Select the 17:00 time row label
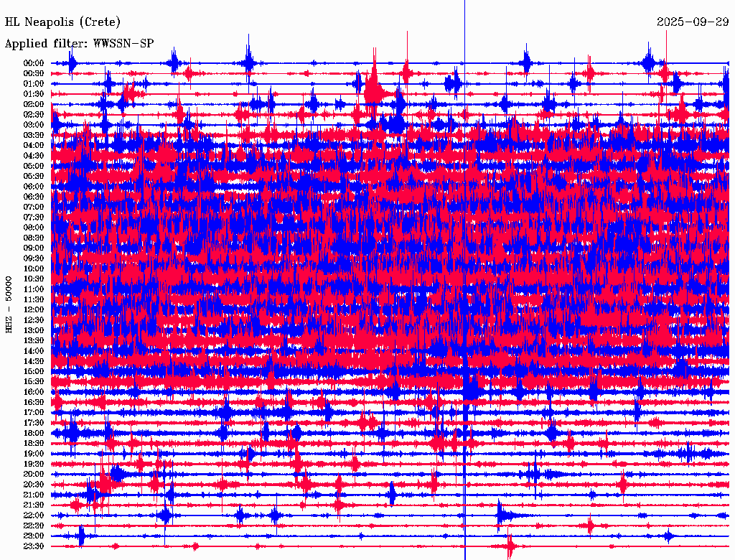This screenshot has height=560, width=735. 34,413
